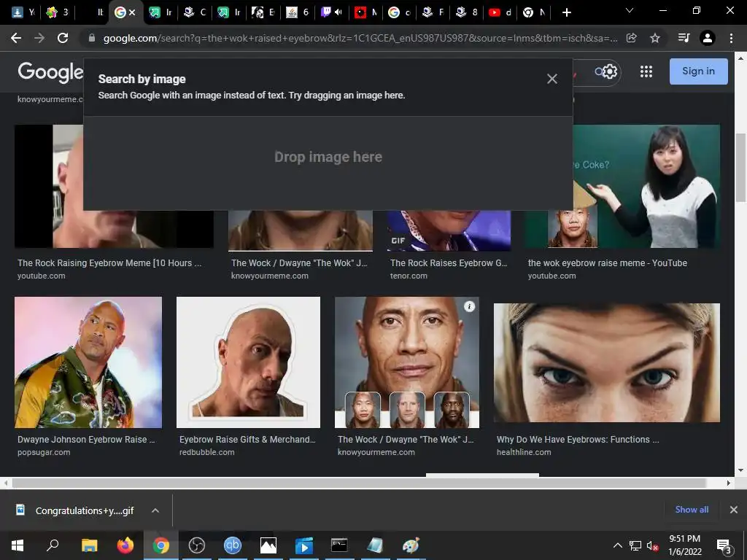Open the Chrome profile icon
Image resolution: width=747 pixels, height=560 pixels.
pos(708,38)
